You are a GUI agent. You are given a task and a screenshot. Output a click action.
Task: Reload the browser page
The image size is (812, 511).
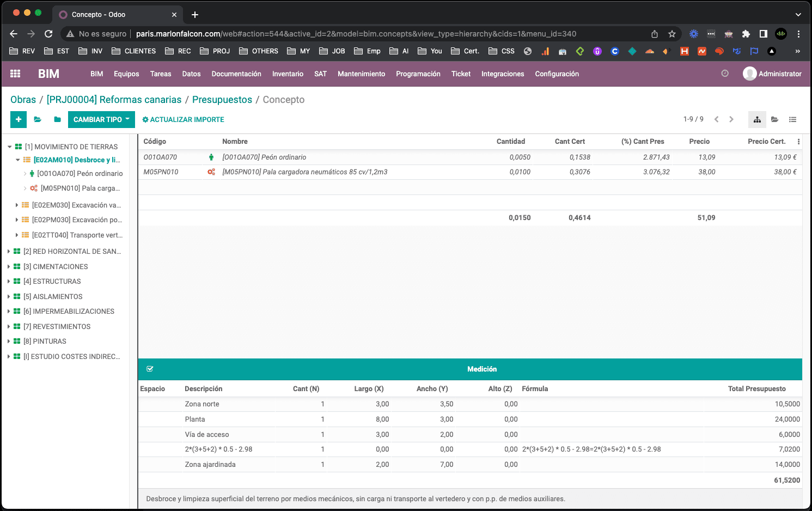point(48,34)
